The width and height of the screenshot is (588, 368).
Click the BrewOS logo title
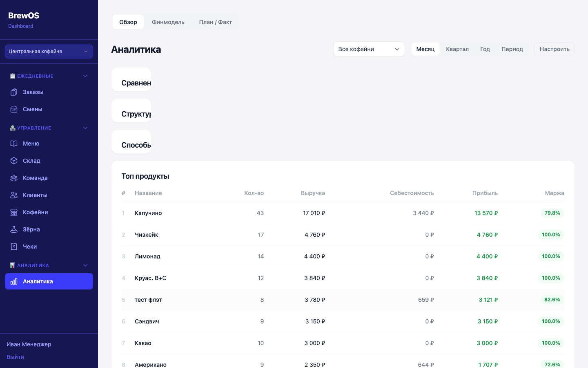[x=24, y=16]
